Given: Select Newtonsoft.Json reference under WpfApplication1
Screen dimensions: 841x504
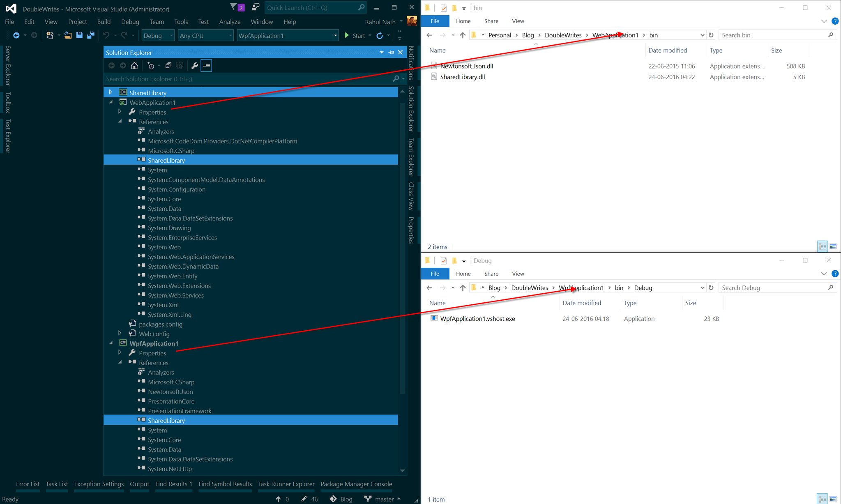Looking at the screenshot, I should 170,391.
